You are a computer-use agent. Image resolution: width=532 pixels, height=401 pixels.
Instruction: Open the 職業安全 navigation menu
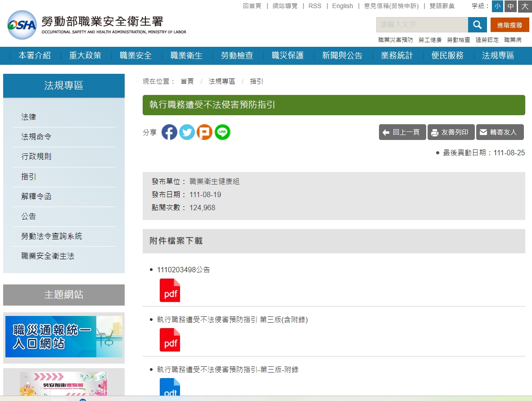[135, 56]
